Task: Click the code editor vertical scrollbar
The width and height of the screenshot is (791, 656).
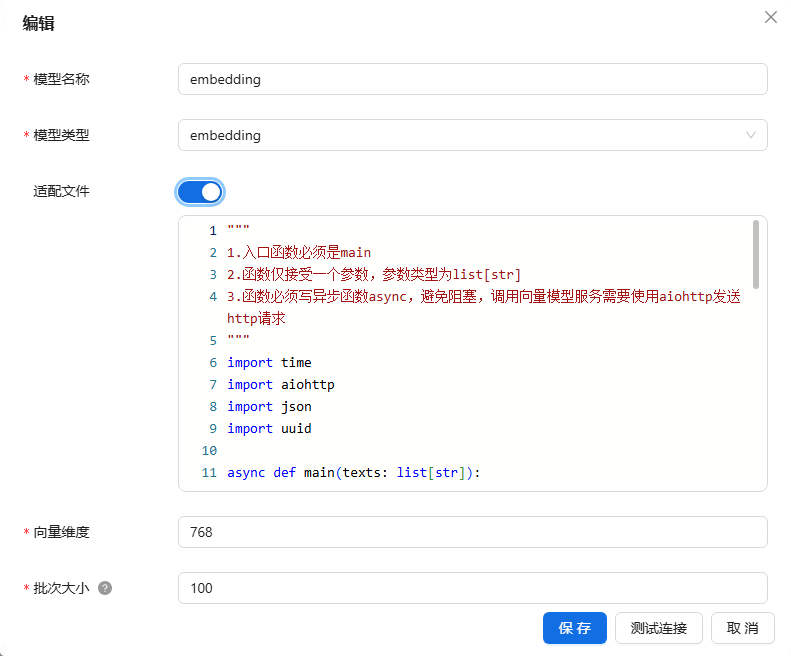Action: [756, 254]
